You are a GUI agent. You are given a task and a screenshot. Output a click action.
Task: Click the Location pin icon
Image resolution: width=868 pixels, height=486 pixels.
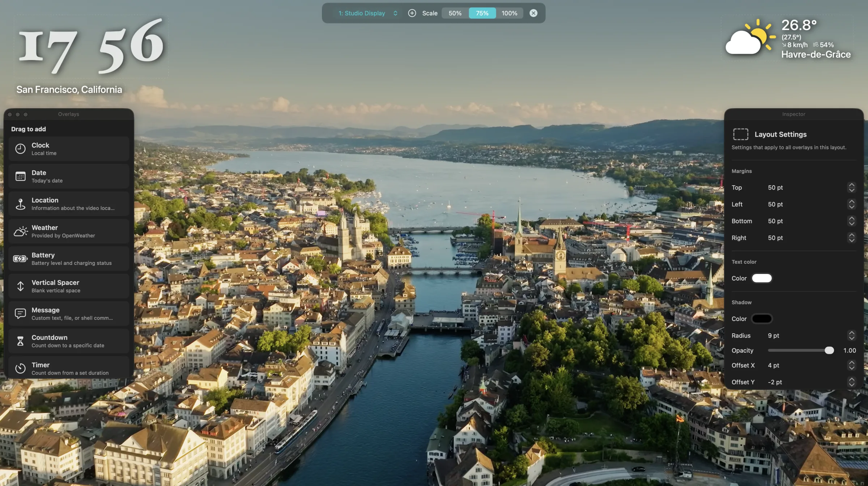[x=20, y=204]
